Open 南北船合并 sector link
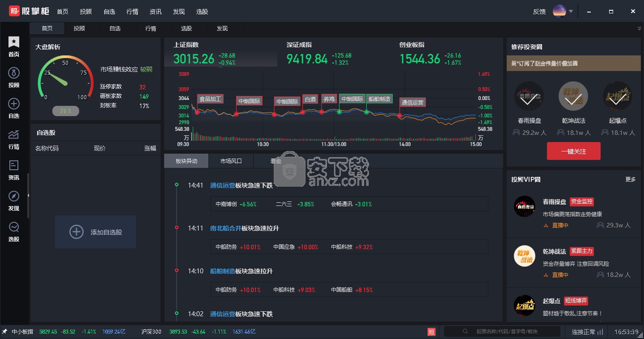This screenshot has width=644, height=339. [x=226, y=228]
